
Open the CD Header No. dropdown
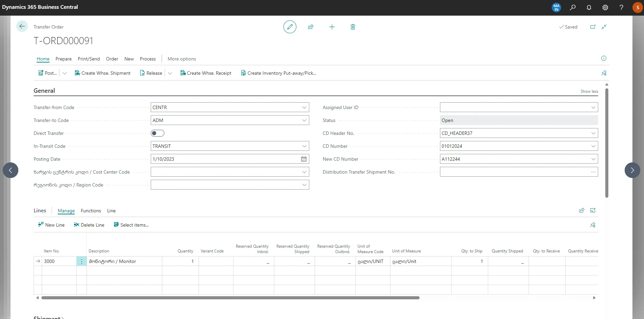pyautogui.click(x=593, y=133)
